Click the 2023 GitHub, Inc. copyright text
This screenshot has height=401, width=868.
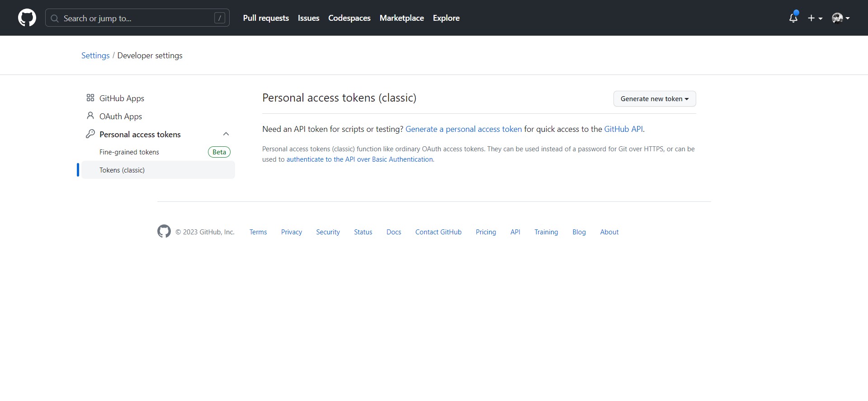(x=205, y=232)
